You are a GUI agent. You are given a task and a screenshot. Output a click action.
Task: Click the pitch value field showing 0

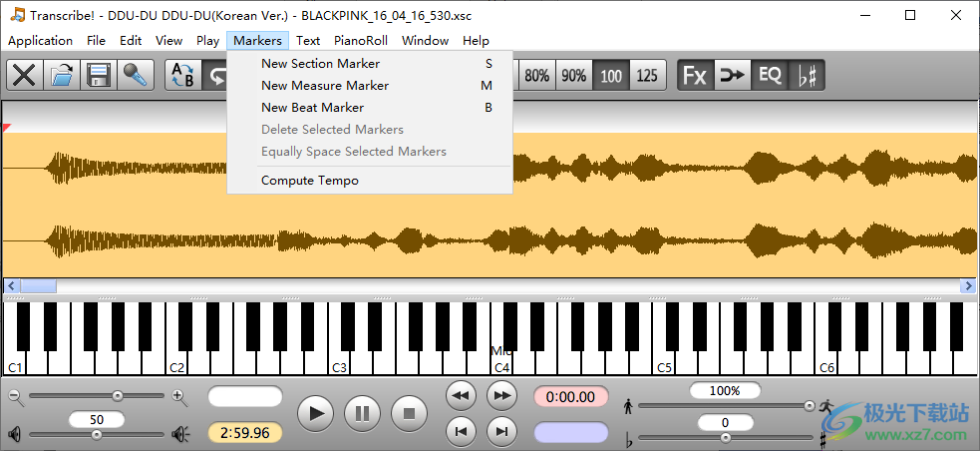pos(725,422)
